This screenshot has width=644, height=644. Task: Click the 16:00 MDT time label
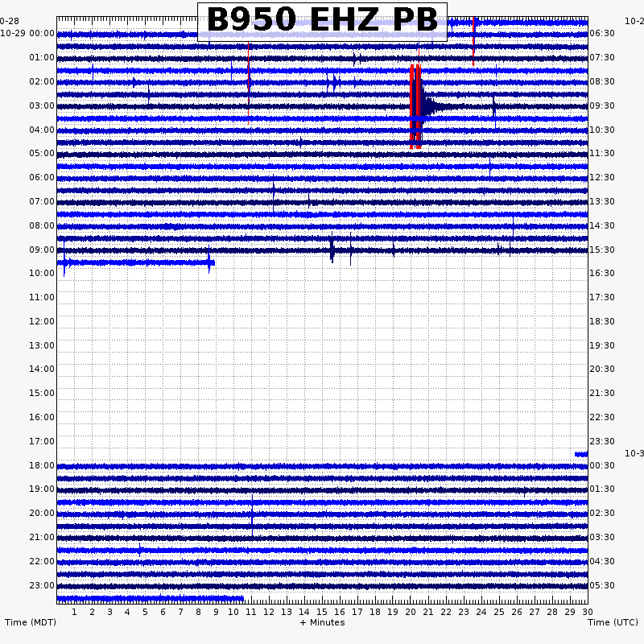point(42,417)
